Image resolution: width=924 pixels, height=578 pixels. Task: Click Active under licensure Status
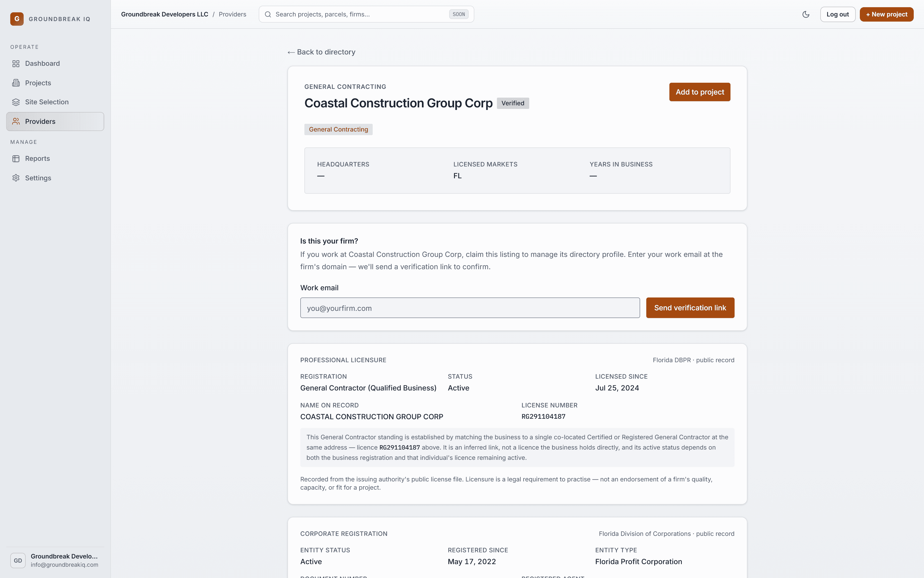coord(459,388)
